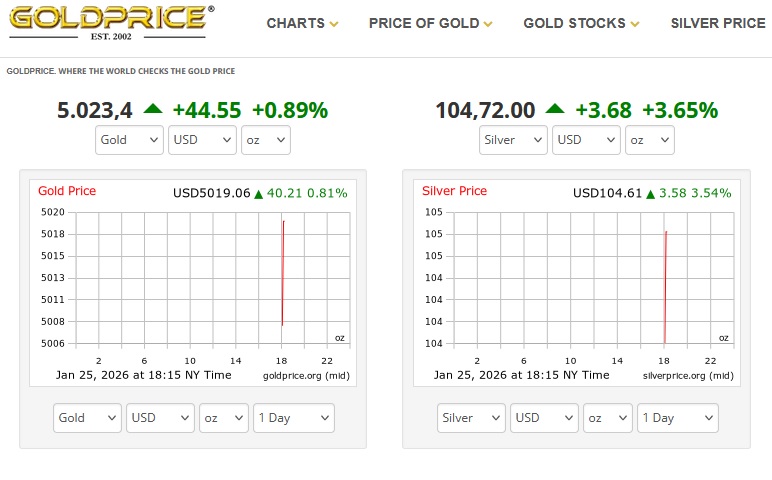The height and width of the screenshot is (480, 772).
Task: Click the green up arrow beside gold price
Action: 153,110
